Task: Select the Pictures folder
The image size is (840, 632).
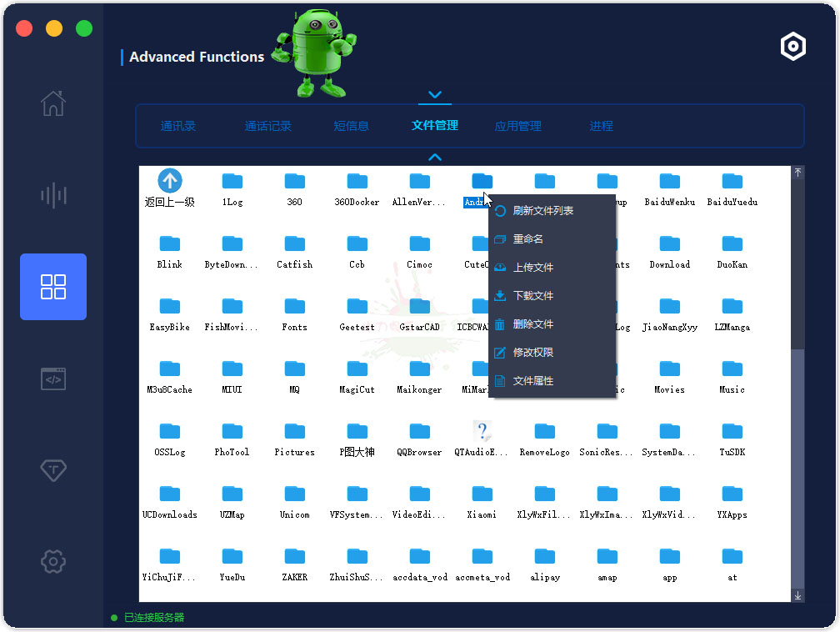Action: point(295,439)
